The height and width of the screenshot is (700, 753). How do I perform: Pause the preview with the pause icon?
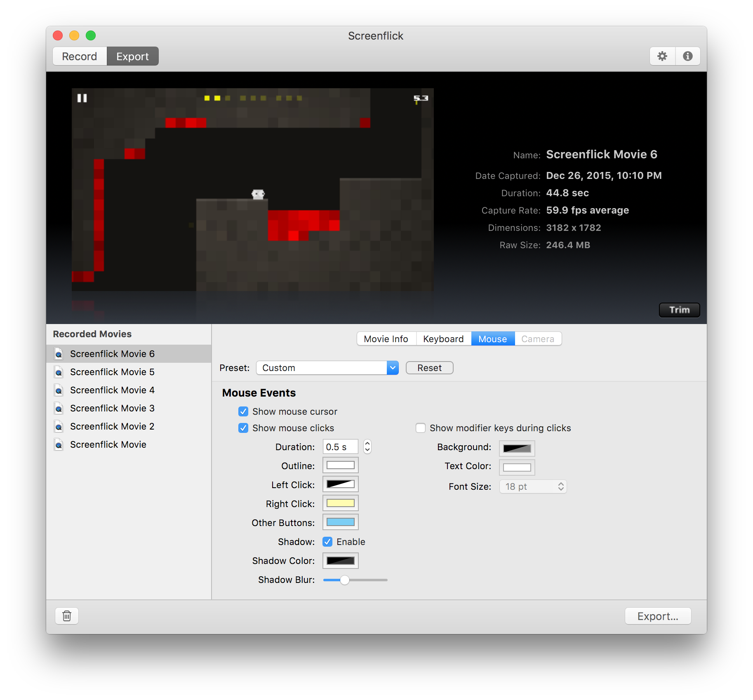(x=82, y=98)
